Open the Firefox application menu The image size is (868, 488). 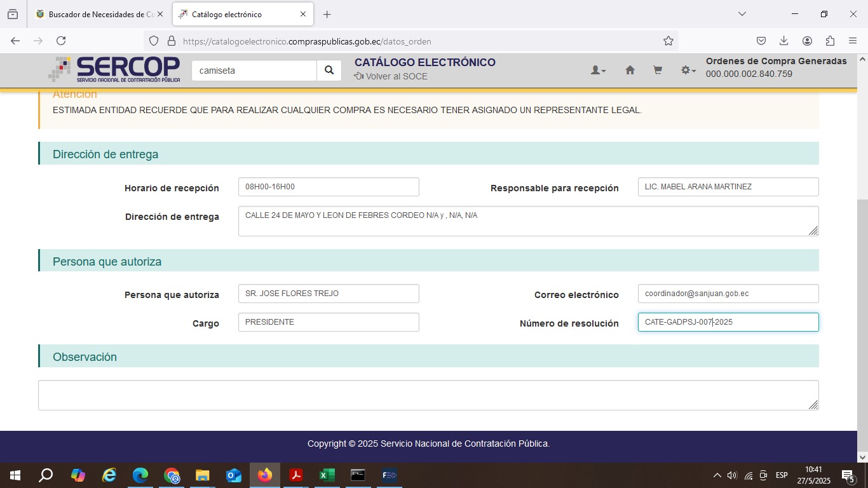[853, 41]
